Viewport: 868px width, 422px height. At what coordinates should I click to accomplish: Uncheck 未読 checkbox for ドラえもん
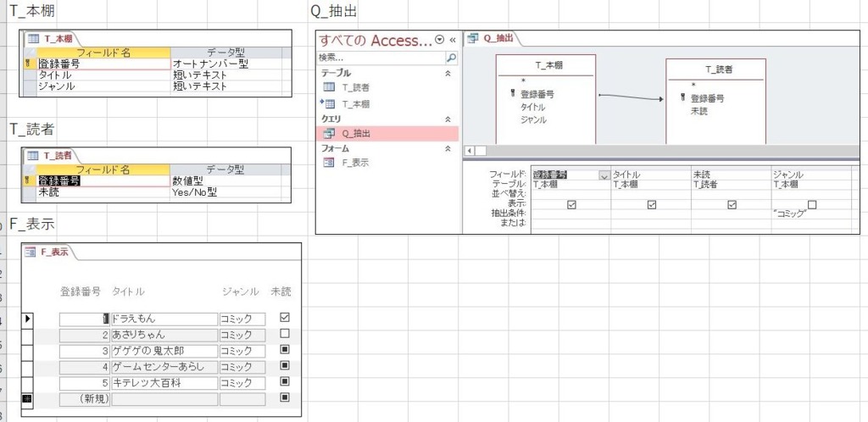pyautogui.click(x=284, y=318)
